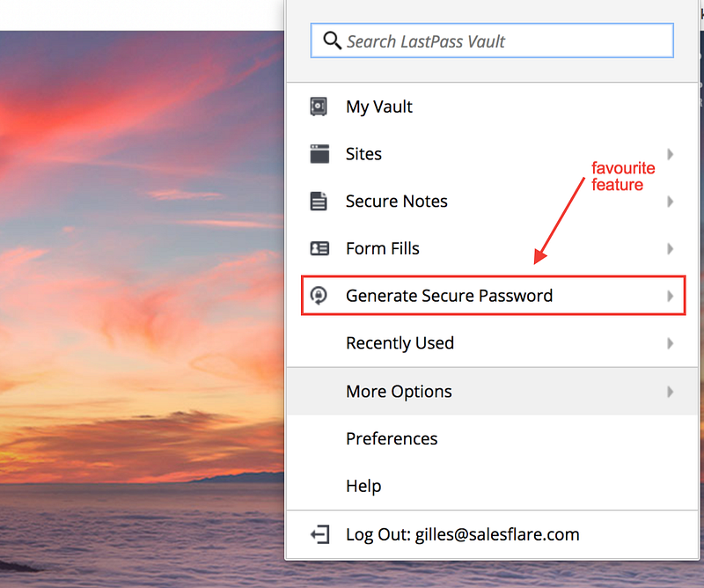
Task: Expand the Recently Used submenu arrow
Action: (671, 343)
